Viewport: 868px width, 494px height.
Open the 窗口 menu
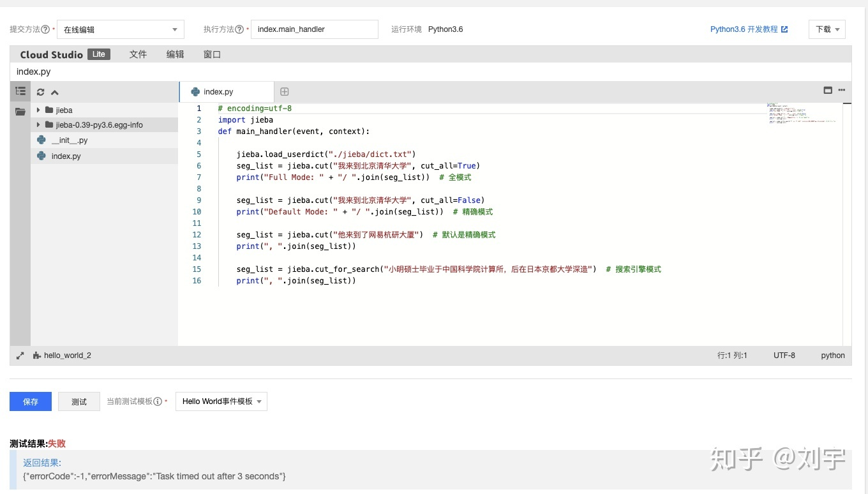coord(212,54)
